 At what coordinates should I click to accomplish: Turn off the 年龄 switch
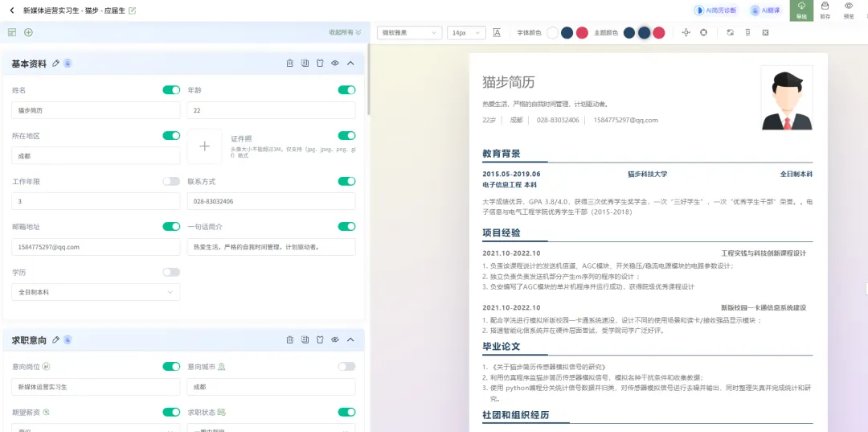pos(346,90)
